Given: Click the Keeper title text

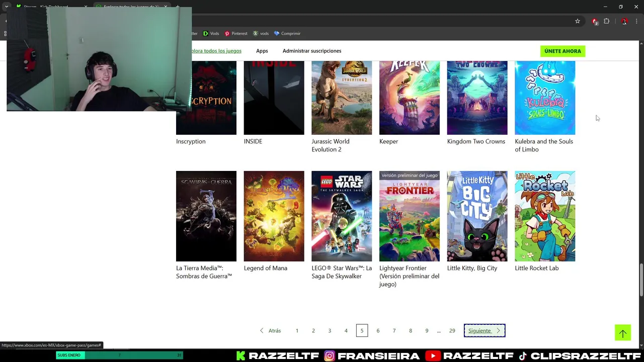Looking at the screenshot, I should [x=388, y=141].
